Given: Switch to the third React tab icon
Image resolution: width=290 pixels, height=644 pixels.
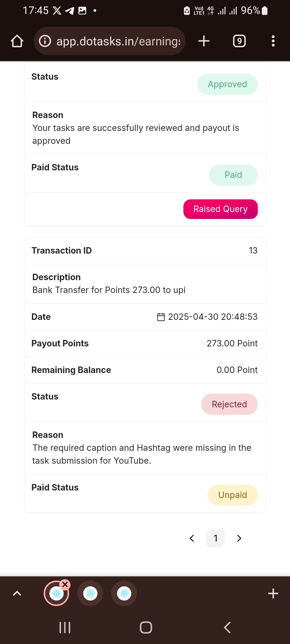Looking at the screenshot, I should pos(124,593).
